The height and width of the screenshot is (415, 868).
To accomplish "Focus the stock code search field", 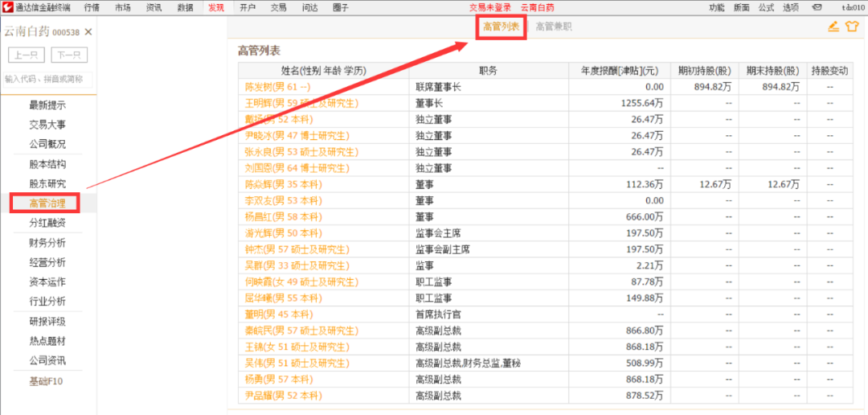I will tap(48, 80).
